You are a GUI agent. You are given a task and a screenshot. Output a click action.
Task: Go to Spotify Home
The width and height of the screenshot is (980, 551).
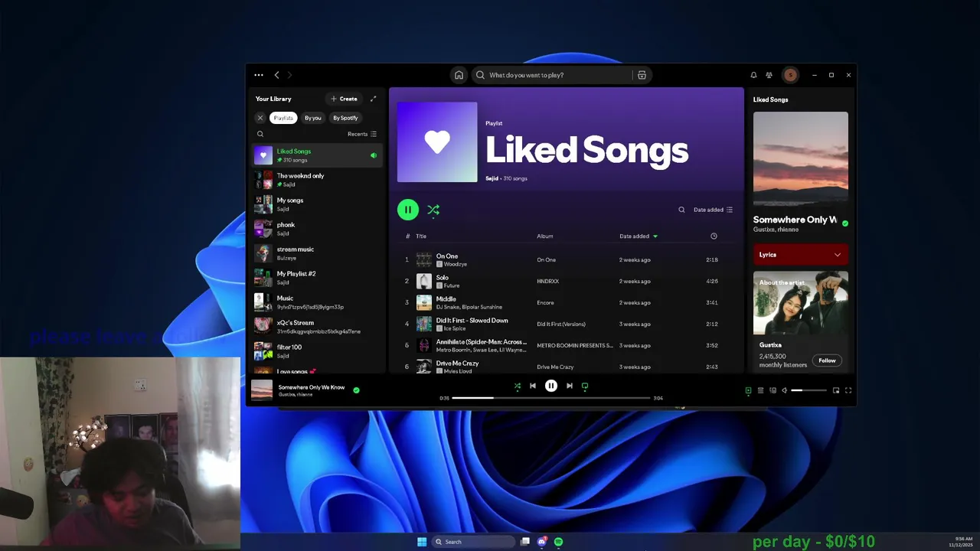(x=459, y=75)
